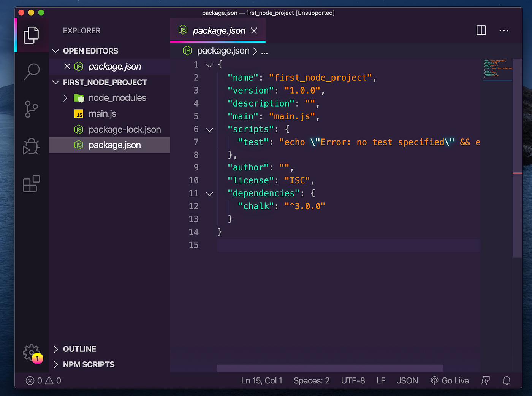The image size is (532, 396).
Task: Open the Extensions panel
Action: (x=32, y=184)
